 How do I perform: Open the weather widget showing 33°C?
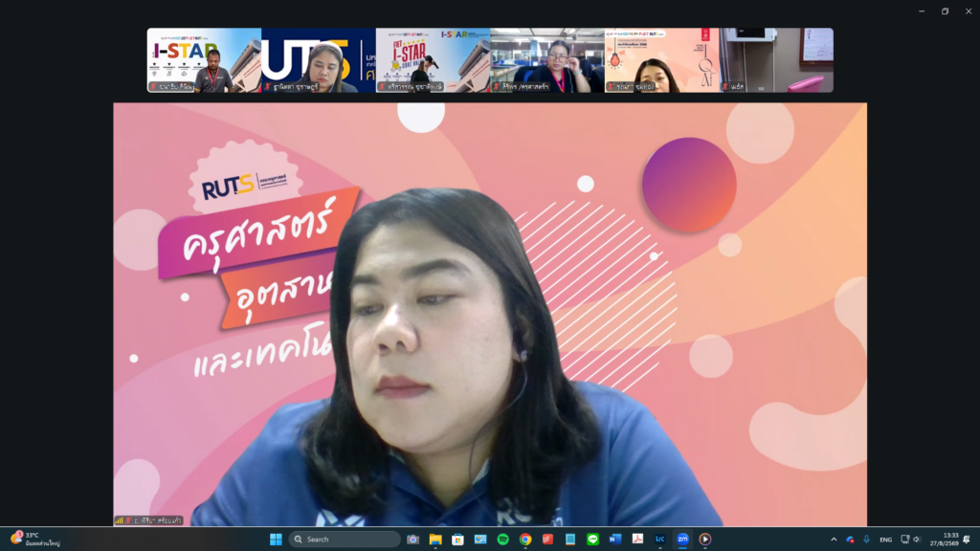click(x=35, y=540)
